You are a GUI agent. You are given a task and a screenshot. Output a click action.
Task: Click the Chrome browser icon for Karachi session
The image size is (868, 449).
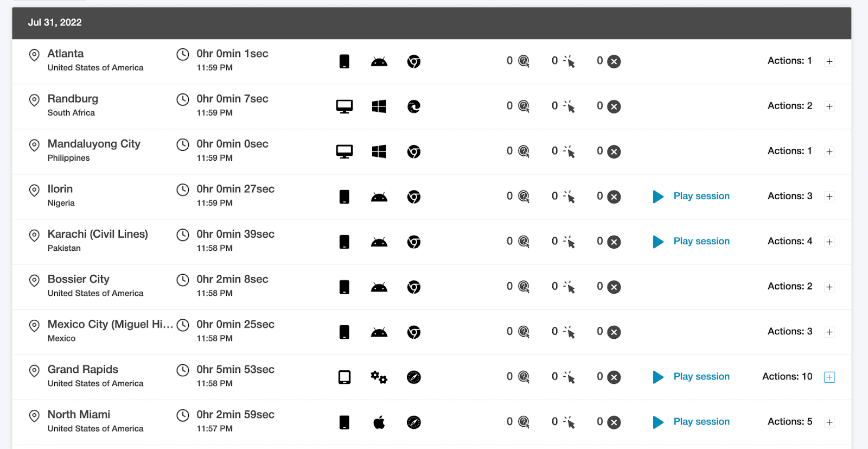click(x=413, y=242)
